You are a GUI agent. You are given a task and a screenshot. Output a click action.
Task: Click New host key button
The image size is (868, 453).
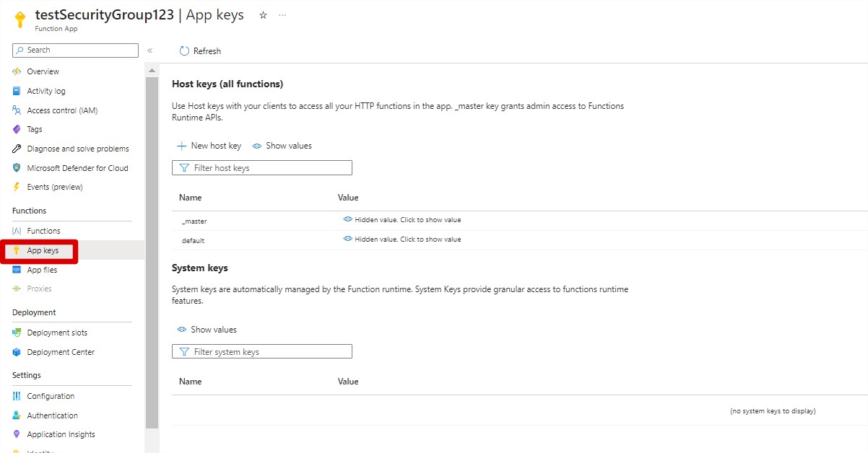[x=209, y=146]
